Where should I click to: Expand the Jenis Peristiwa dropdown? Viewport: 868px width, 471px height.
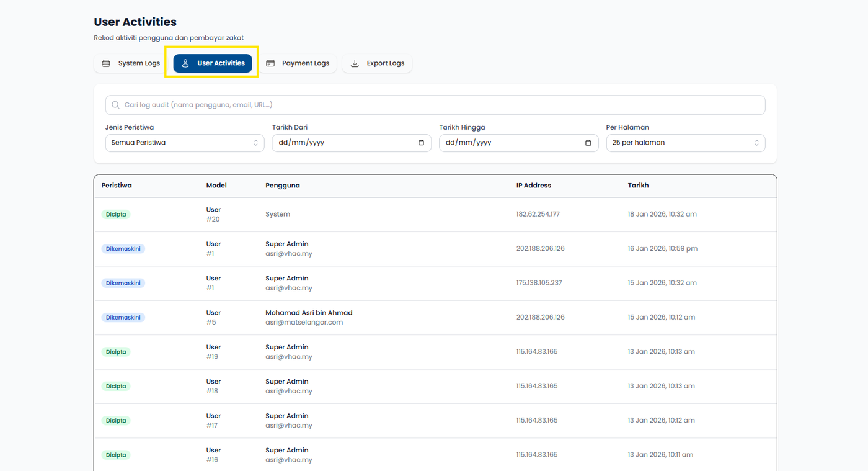click(184, 143)
